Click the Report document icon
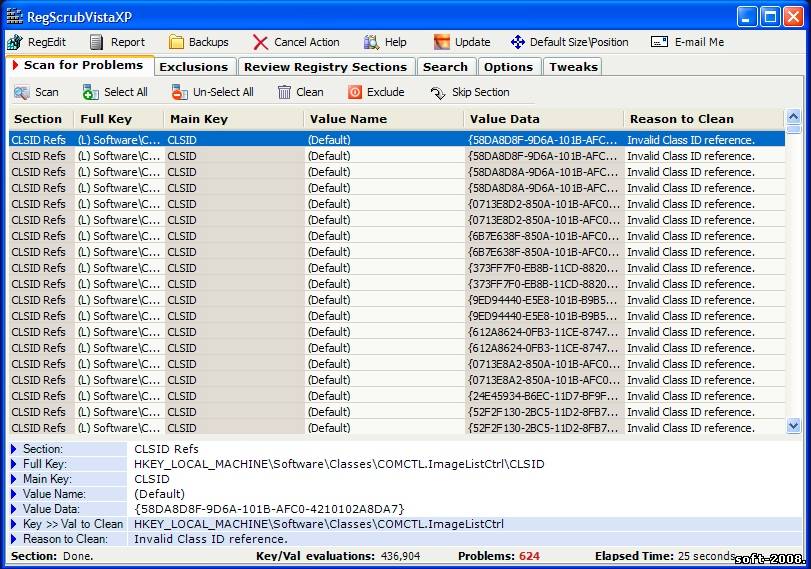Viewport: 811px width, 569px height. (x=97, y=42)
